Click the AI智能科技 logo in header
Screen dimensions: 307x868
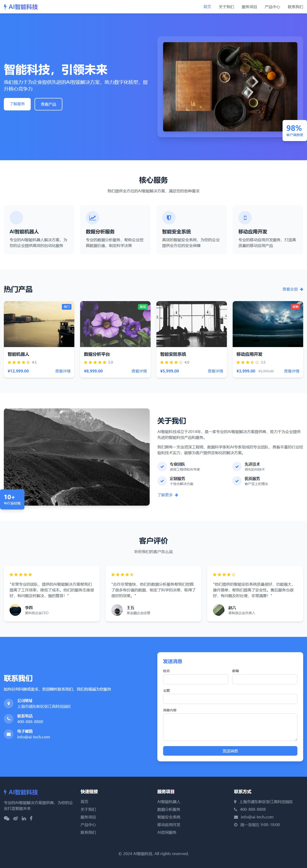pos(21,7)
